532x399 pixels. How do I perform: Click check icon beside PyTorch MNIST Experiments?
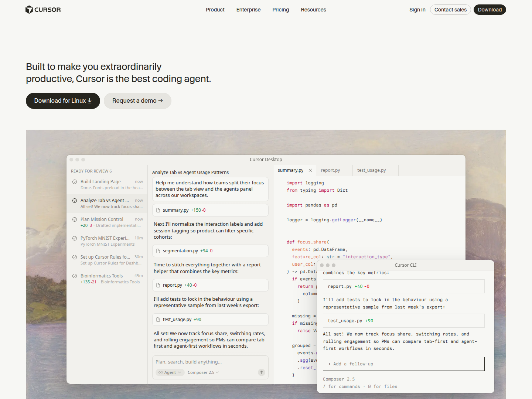(75, 238)
